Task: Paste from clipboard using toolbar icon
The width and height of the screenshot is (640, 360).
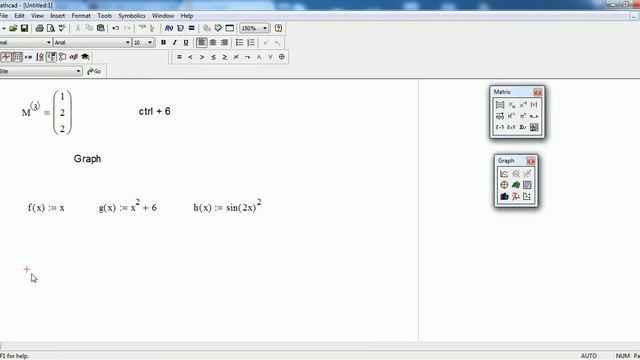Action: pos(100,28)
